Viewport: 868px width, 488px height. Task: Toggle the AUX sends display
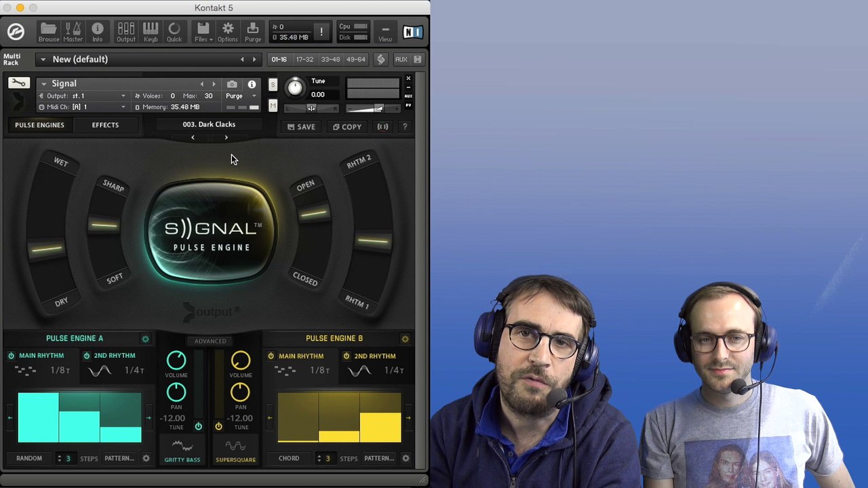[x=401, y=60]
